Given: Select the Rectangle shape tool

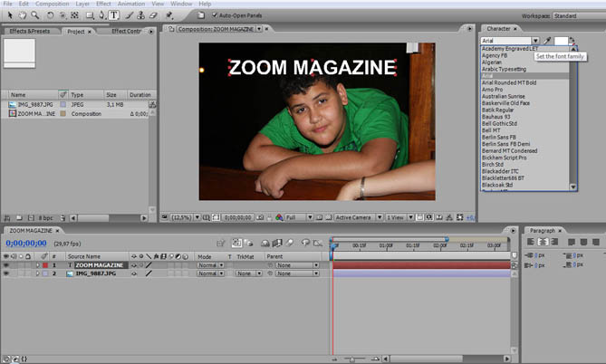Looking at the screenshot, I should pyautogui.click(x=89, y=15).
